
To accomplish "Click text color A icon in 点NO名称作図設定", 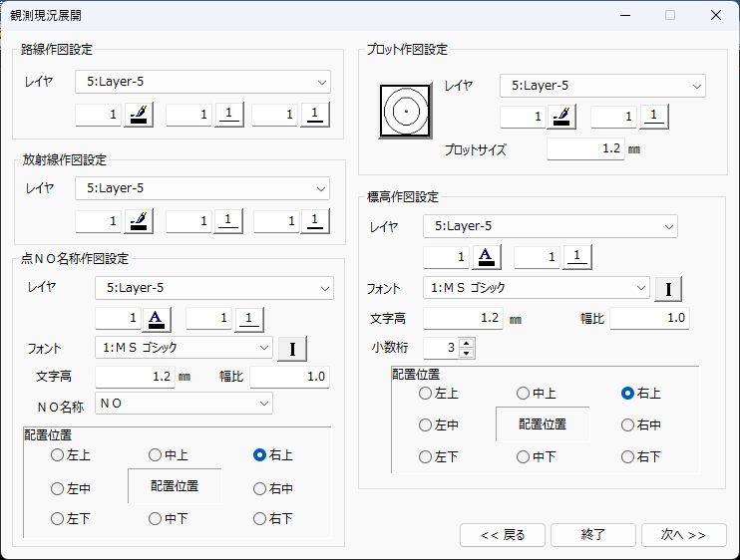I will click(x=159, y=319).
